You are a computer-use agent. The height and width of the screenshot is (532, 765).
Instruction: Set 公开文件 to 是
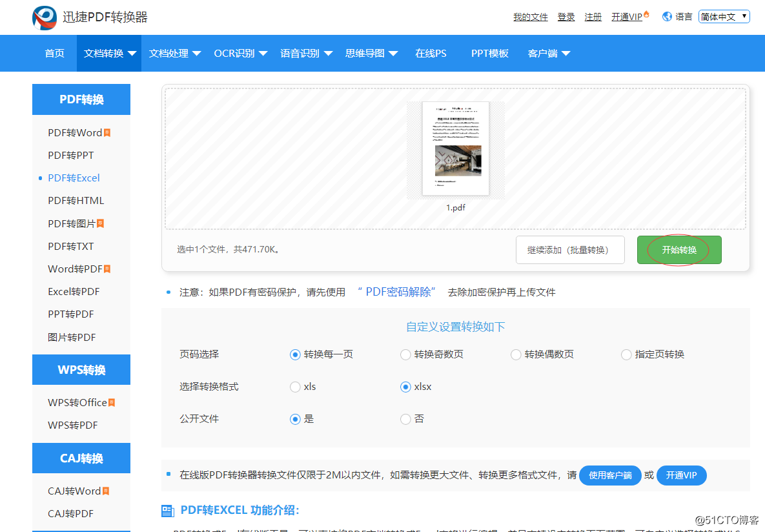pyautogui.click(x=294, y=419)
